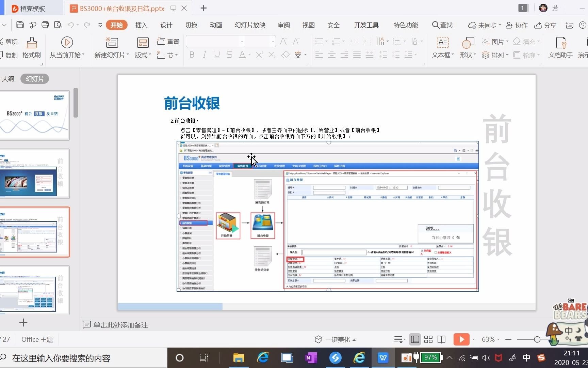Align text left
The image size is (588, 368).
coord(319,55)
